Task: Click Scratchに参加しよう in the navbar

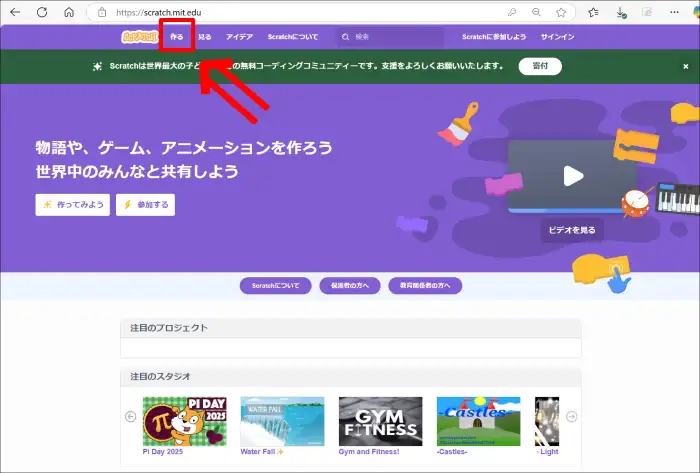Action: pyautogui.click(x=494, y=37)
